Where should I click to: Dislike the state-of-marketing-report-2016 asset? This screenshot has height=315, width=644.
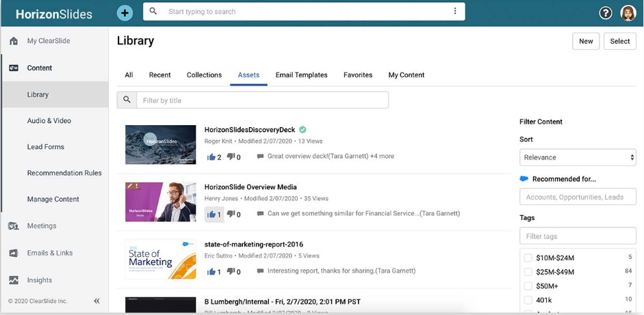click(x=231, y=271)
